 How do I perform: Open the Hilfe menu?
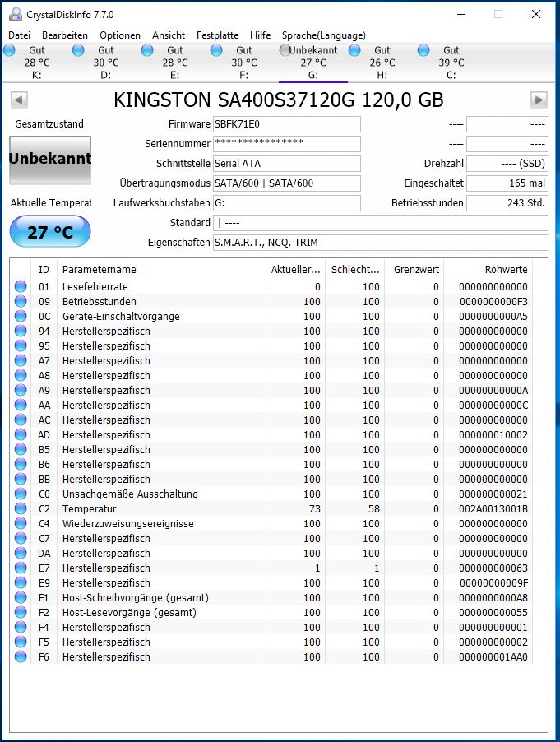260,35
